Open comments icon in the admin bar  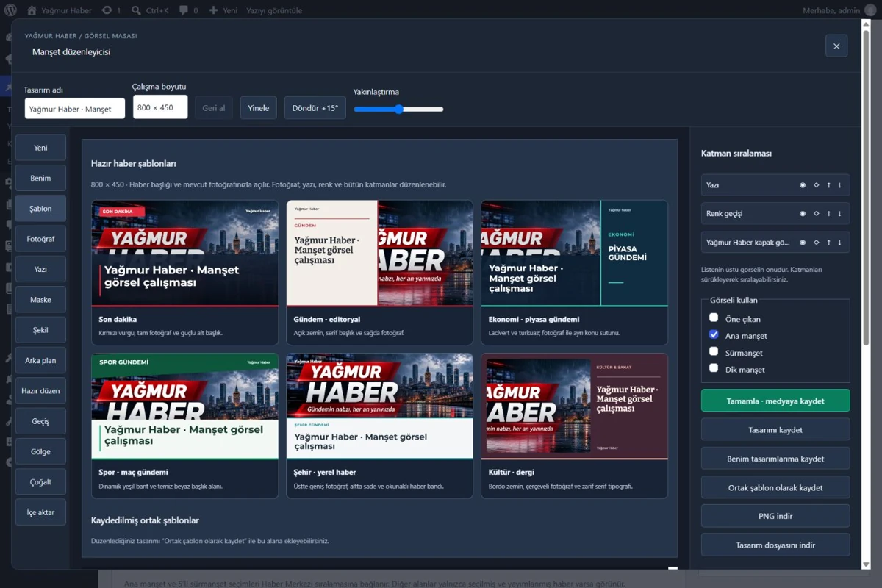click(189, 10)
